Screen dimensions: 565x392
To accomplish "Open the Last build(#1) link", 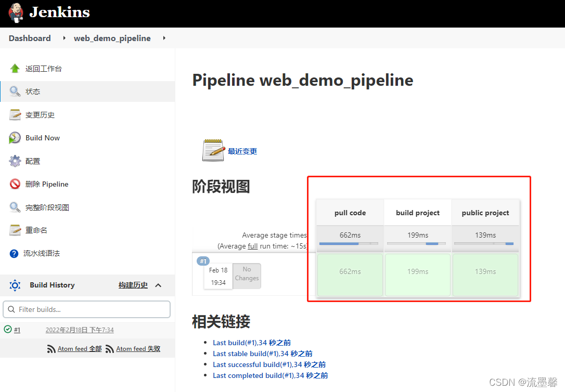I will 251,343.
